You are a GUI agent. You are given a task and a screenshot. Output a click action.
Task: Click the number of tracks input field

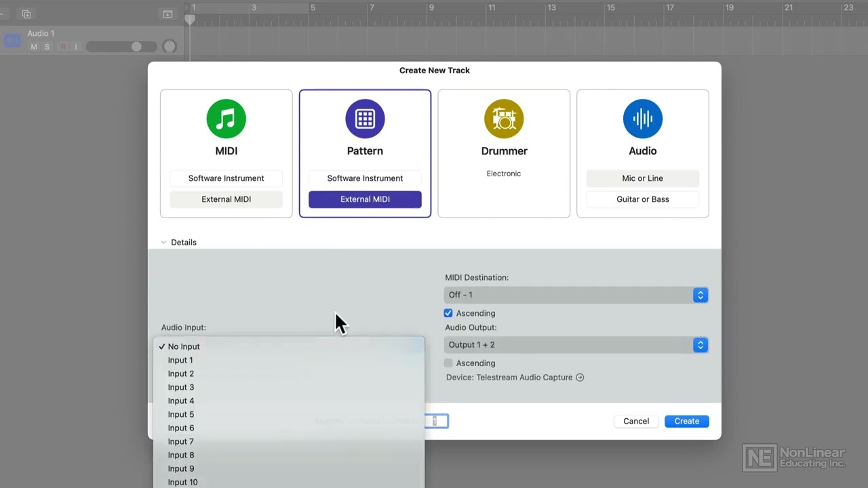click(x=436, y=421)
